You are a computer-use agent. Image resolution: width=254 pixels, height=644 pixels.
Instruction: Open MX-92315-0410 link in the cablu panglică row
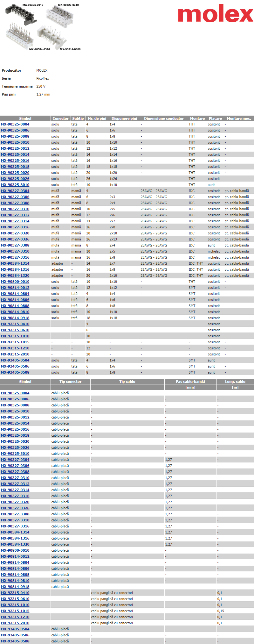pyautogui.click(x=15, y=593)
